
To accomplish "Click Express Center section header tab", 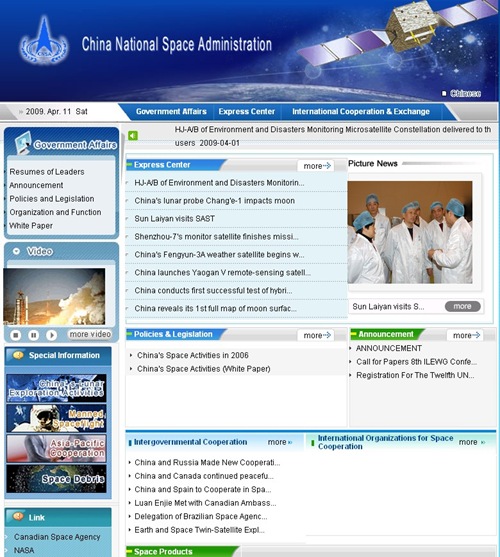I will (x=162, y=165).
